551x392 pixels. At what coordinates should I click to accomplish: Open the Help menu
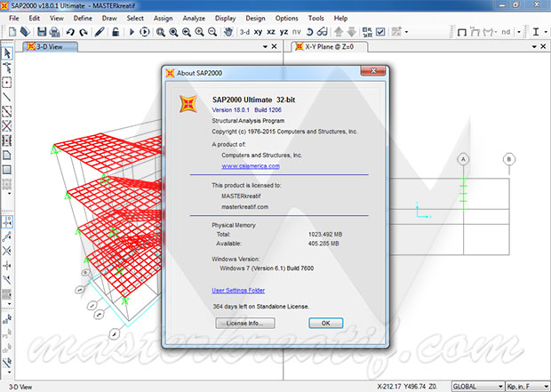[x=340, y=19]
